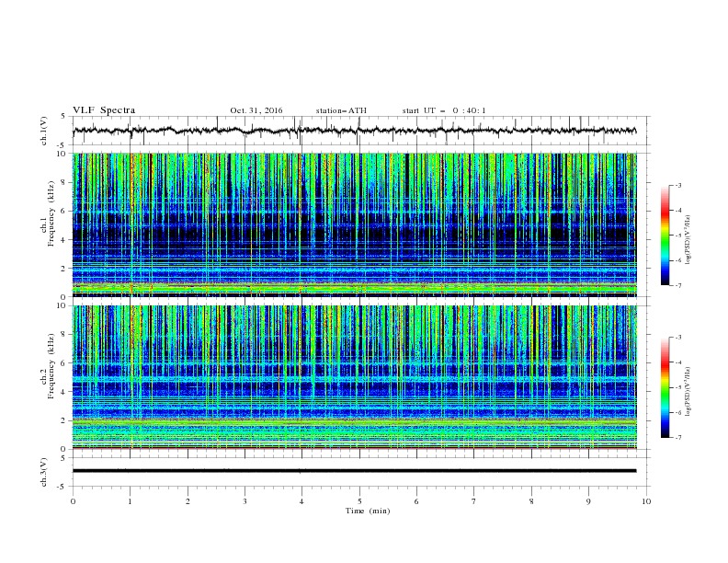The width and height of the screenshot is (728, 563).
Task: Click the 'Time (min)' axis label
Action: click(368, 511)
